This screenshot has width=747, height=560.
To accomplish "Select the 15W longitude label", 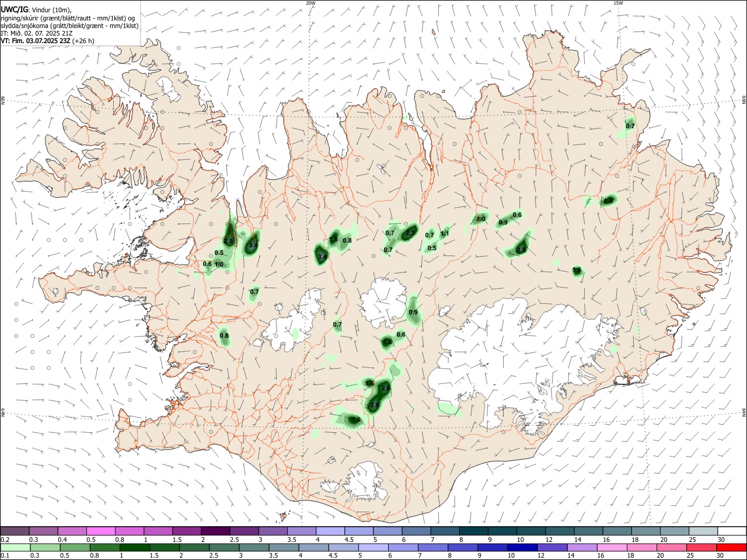I will click(618, 3).
